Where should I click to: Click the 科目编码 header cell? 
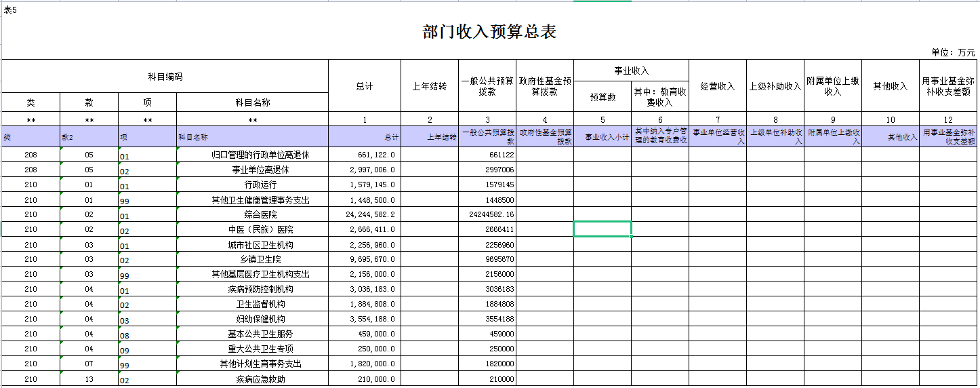click(165, 77)
